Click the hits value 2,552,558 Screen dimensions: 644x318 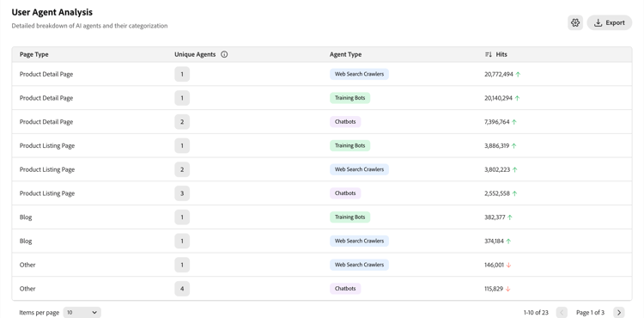(497, 193)
